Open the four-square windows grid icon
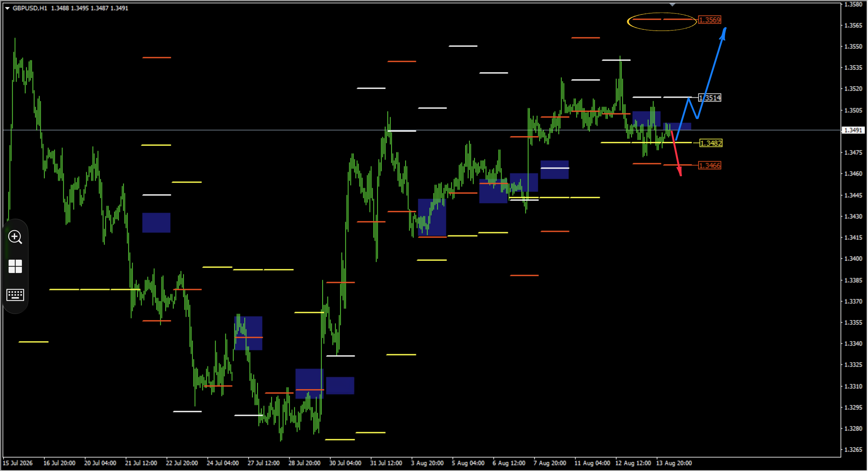868x471 pixels. click(x=15, y=266)
